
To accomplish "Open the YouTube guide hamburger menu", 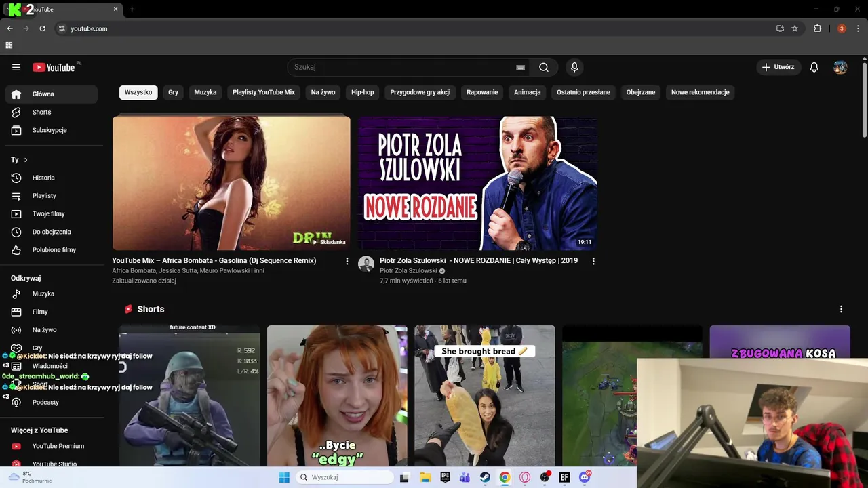I will 16,67.
